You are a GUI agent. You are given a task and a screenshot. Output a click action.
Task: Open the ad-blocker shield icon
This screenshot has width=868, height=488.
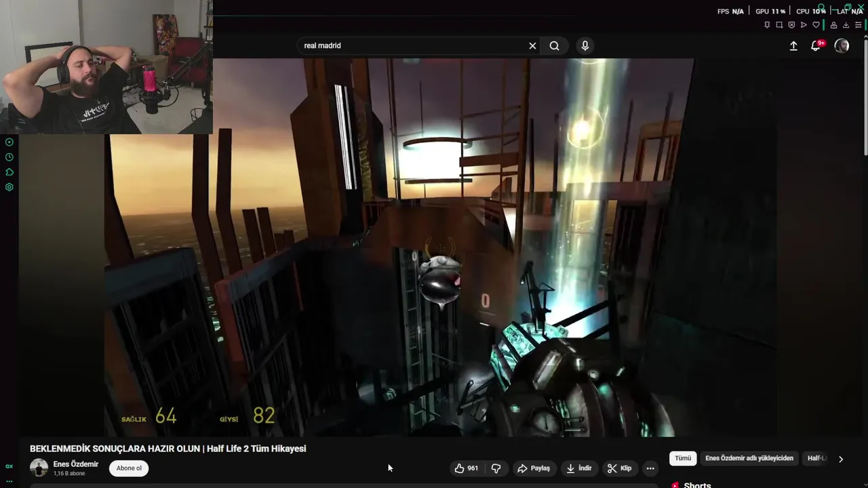[x=791, y=25]
